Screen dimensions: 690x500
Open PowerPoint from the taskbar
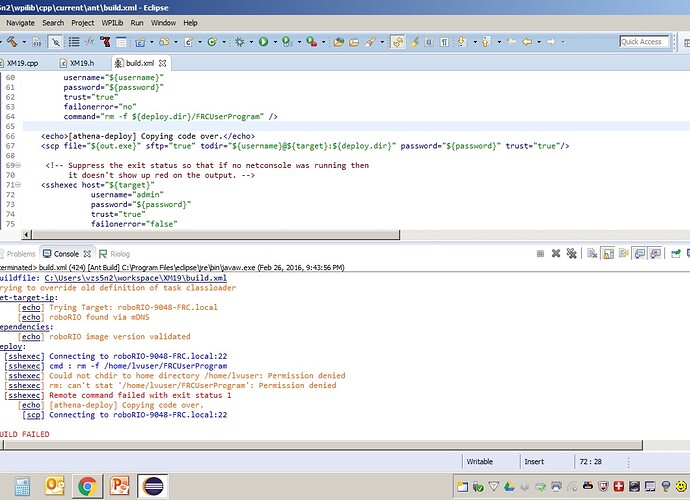point(120,486)
